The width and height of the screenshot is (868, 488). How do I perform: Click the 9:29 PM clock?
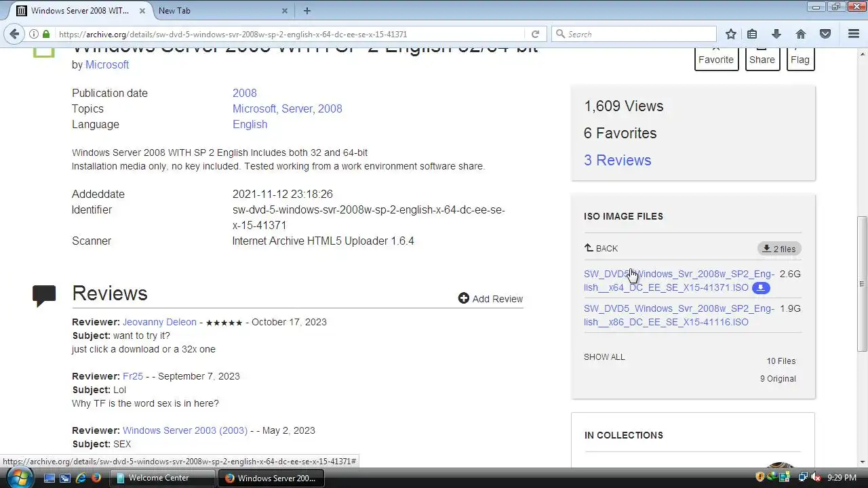pos(842,478)
